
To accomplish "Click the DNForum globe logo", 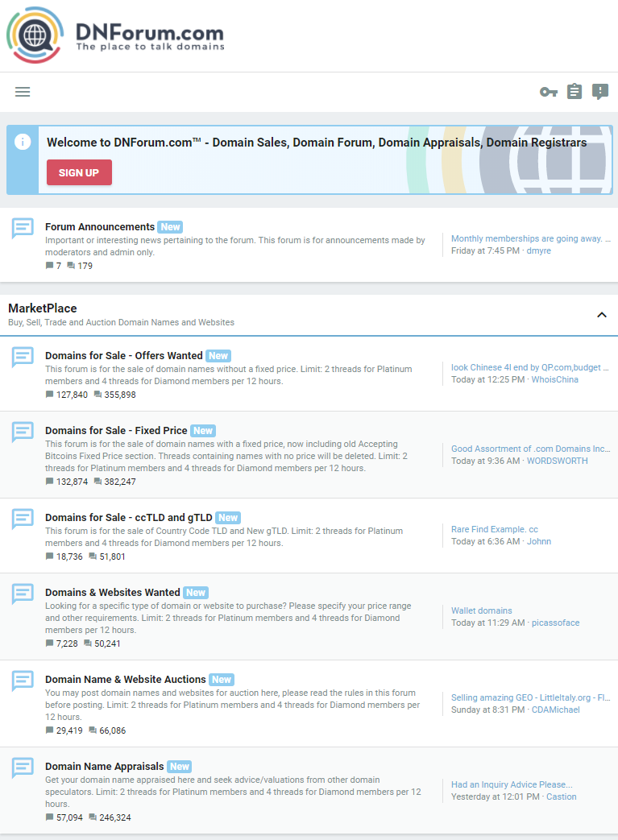I will pos(35,35).
